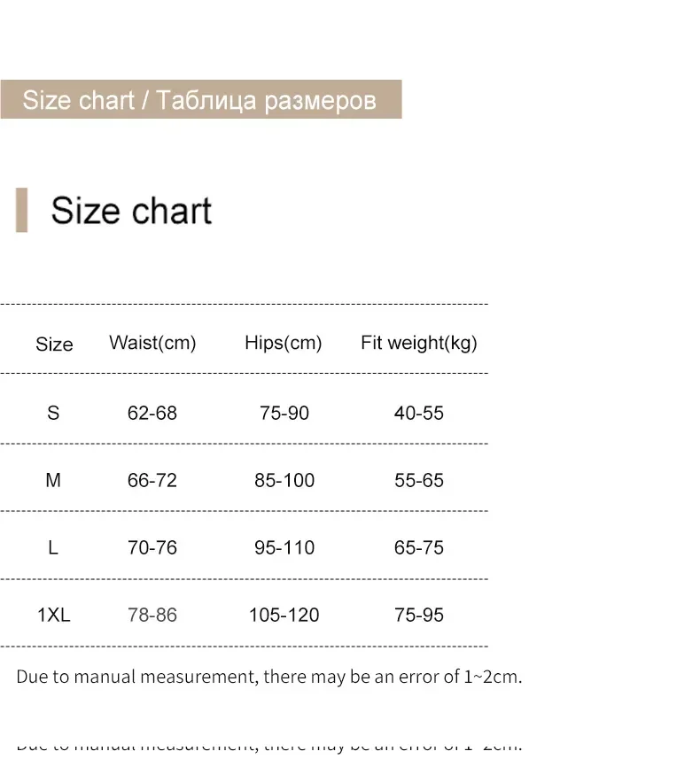Click waist value 62-68
The height and width of the screenshot is (759, 700).
click(x=152, y=413)
